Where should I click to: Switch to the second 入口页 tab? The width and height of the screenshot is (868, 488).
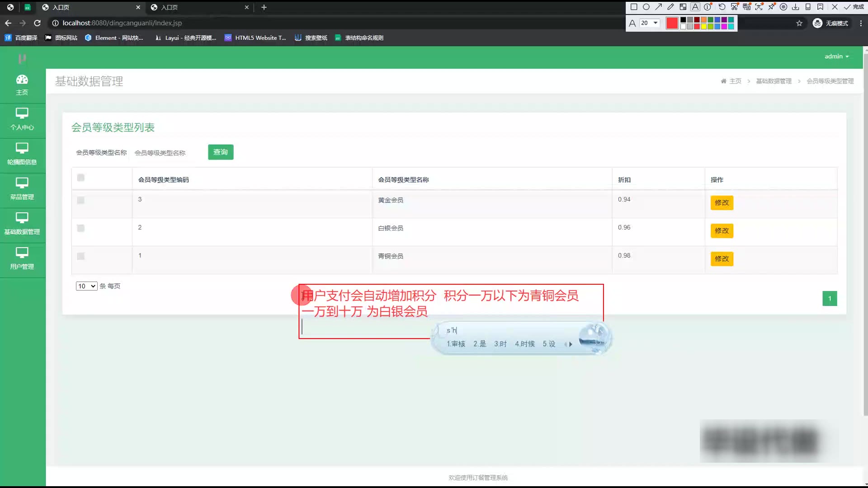199,7
